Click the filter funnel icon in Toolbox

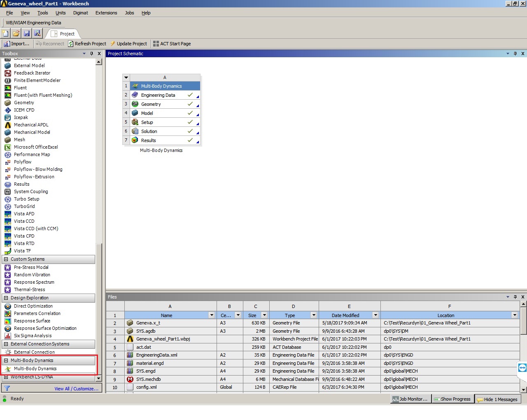[7, 388]
